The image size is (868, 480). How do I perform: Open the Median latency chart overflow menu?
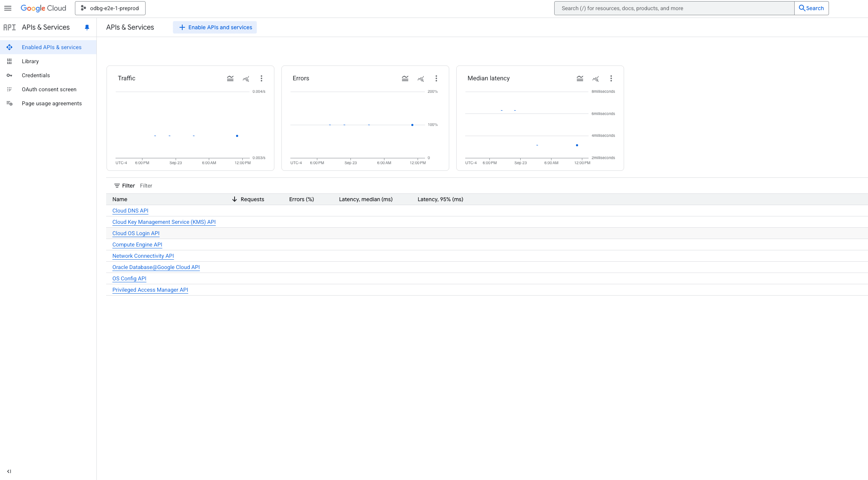611,78
